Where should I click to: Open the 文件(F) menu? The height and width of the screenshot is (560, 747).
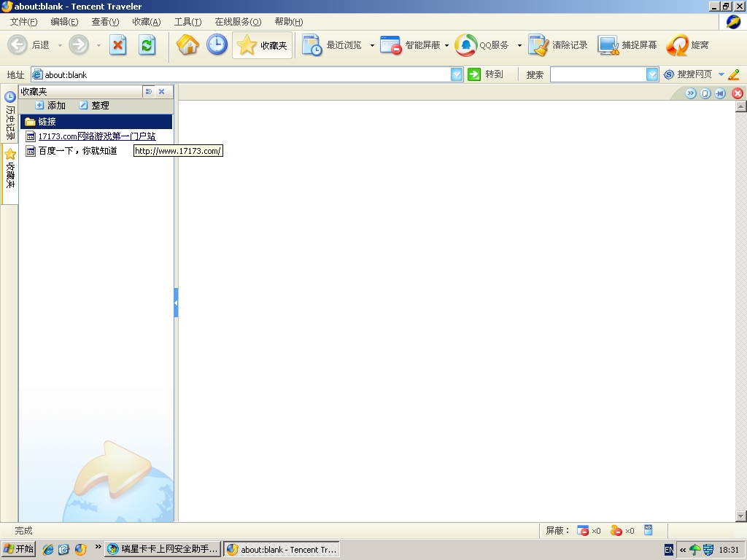point(23,22)
